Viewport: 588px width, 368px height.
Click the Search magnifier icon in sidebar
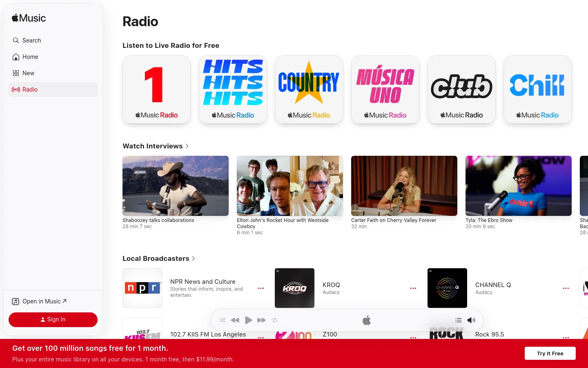[x=16, y=40]
